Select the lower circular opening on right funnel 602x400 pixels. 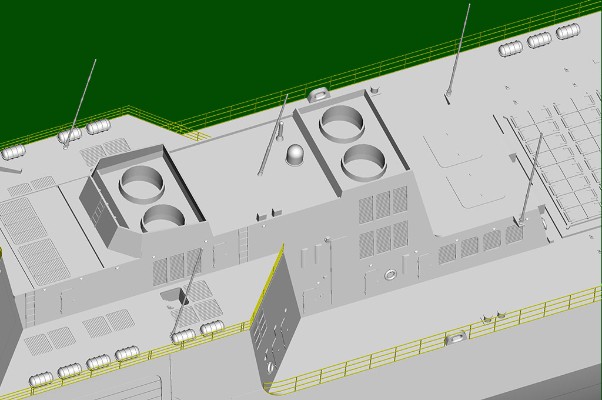(365, 159)
